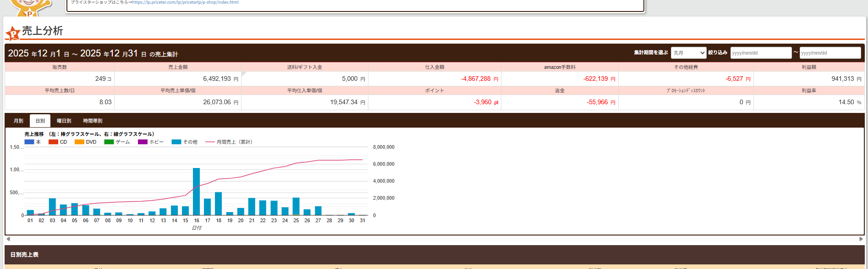
Task: Click the end date filter field
Action: coord(830,53)
